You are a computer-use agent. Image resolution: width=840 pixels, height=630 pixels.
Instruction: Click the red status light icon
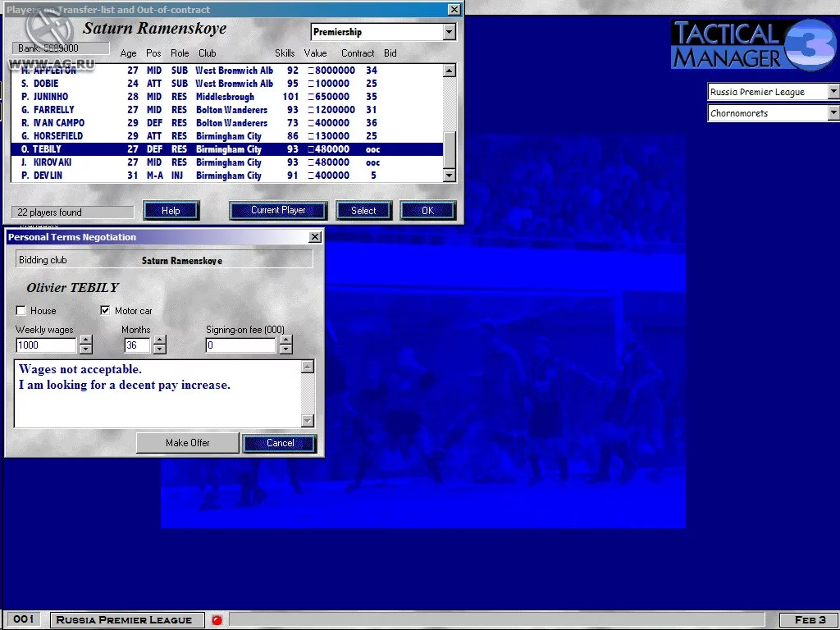(x=217, y=620)
